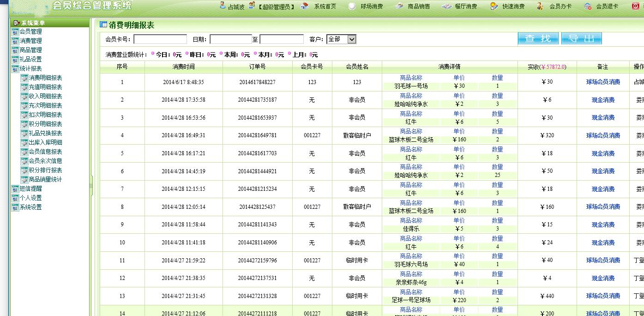Open 积分排行报表 from the menu
644x316 pixels.
[45, 170]
